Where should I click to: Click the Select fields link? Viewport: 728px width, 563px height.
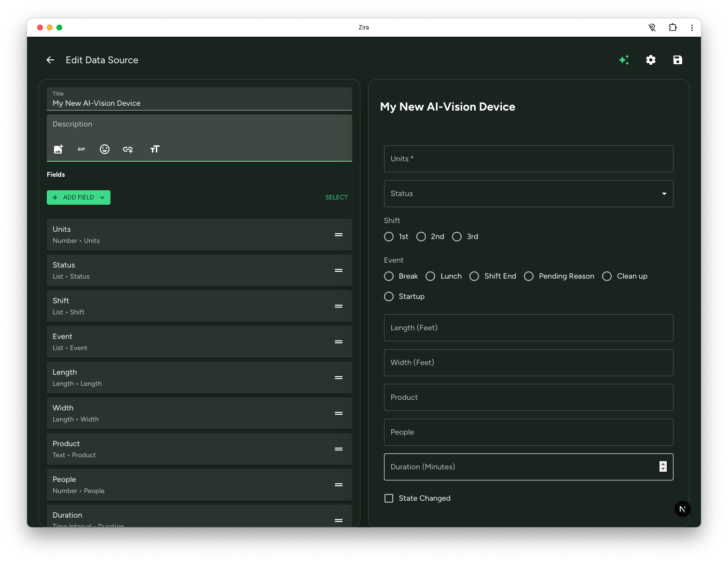pyautogui.click(x=336, y=197)
